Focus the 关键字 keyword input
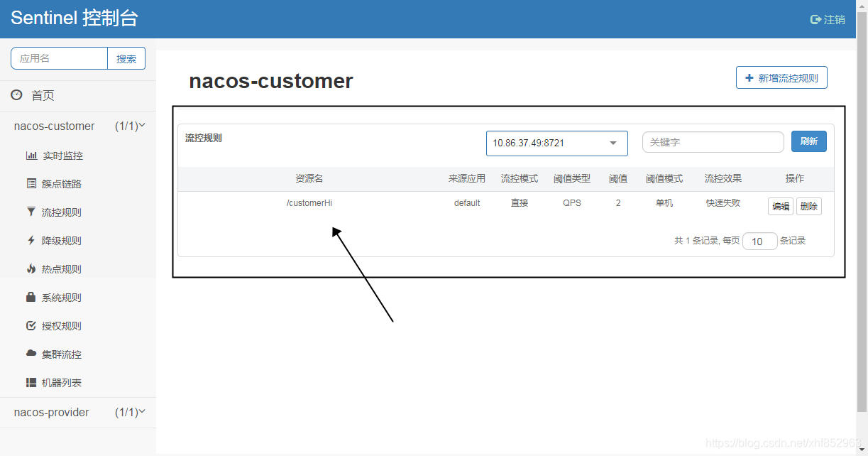Screen dimensions: 868x456 tap(713, 142)
